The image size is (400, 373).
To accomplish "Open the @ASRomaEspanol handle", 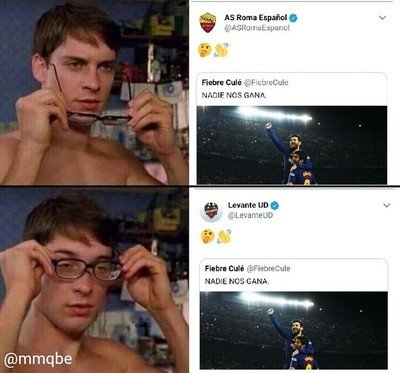I will [257, 28].
